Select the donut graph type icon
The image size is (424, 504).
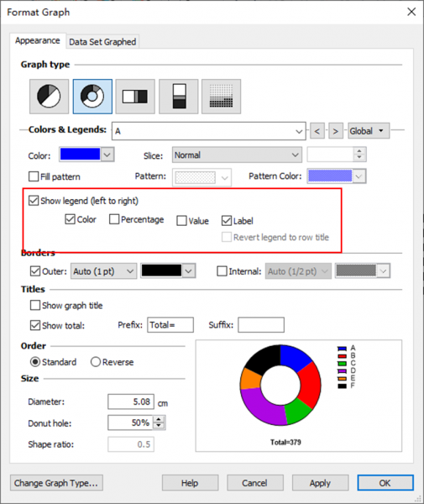[92, 97]
